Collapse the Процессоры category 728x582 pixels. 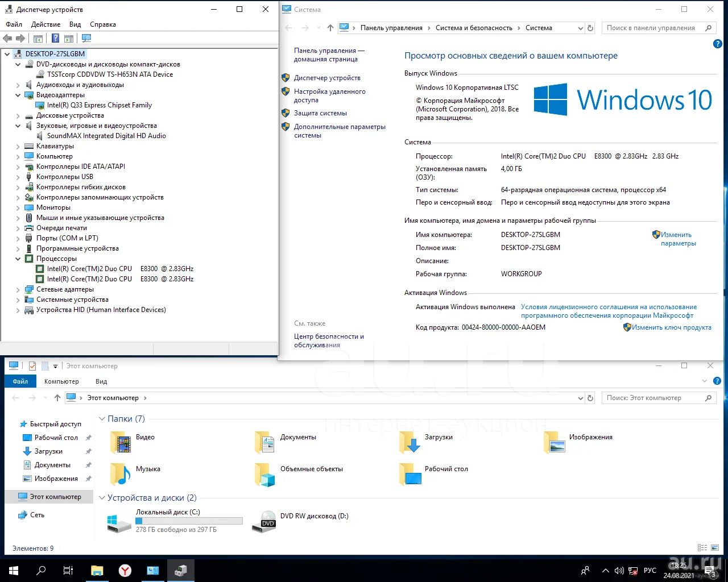tap(18, 259)
